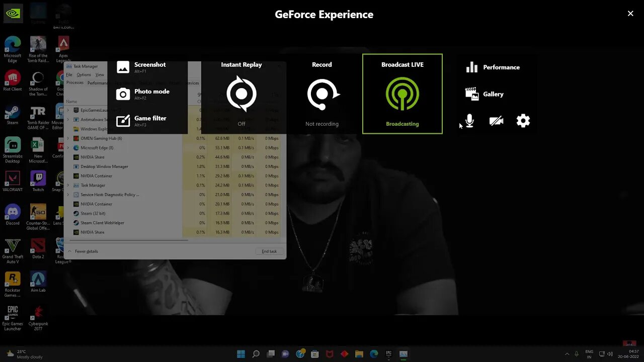Open Task View on taskbar

271,354
